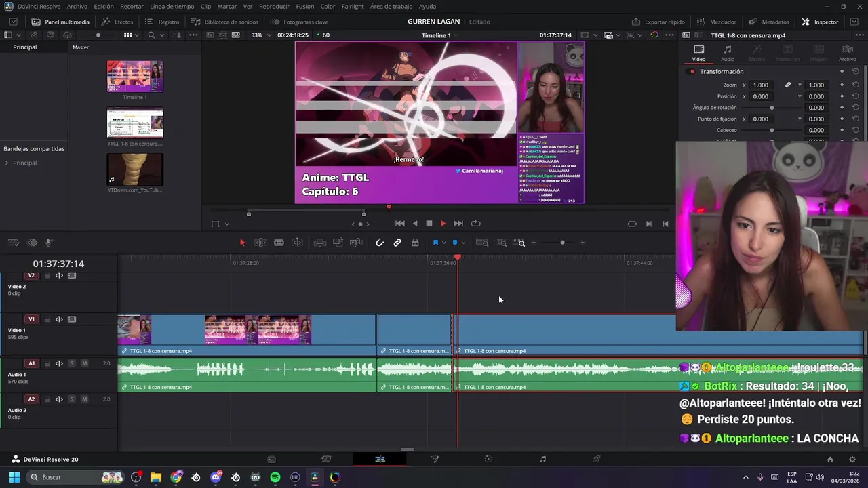Open Spotify from the Windows taskbar
The image size is (868, 488).
275,477
